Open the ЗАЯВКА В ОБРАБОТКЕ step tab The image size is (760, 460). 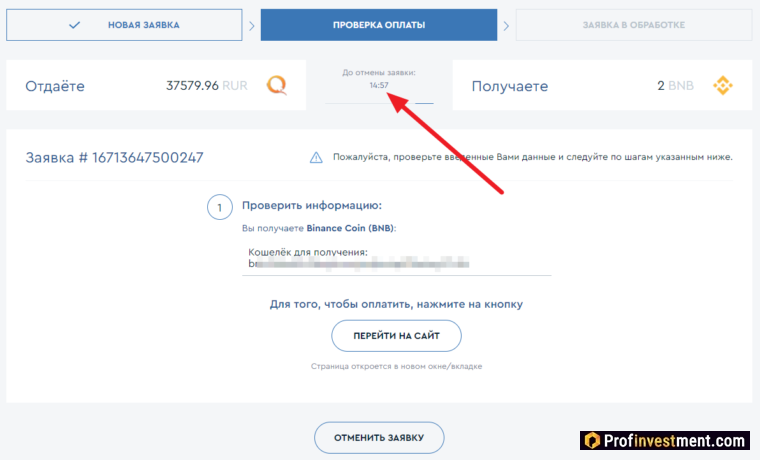633,25
